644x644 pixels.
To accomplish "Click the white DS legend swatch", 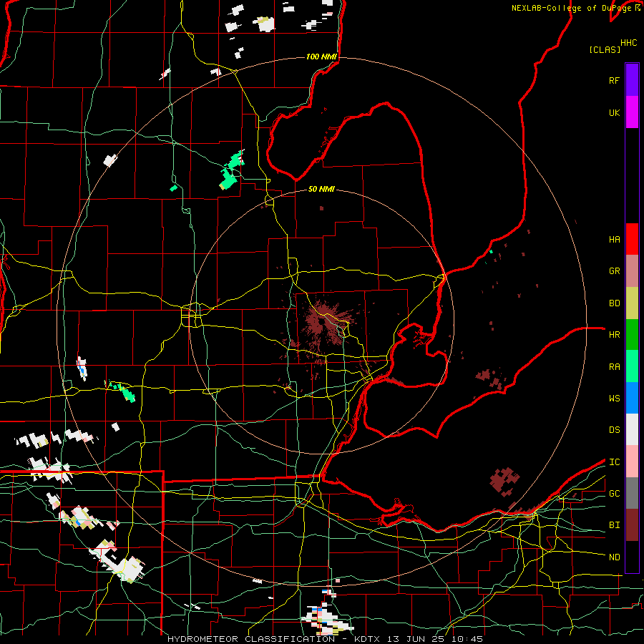I will 632,429.
